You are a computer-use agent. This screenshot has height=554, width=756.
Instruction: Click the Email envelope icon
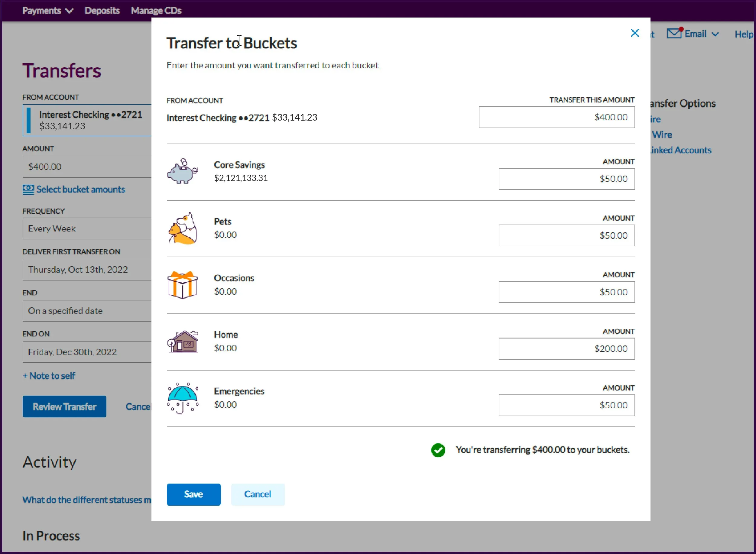674,33
